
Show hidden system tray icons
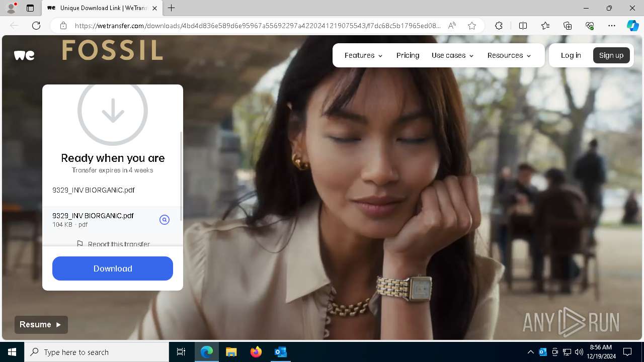click(x=530, y=352)
